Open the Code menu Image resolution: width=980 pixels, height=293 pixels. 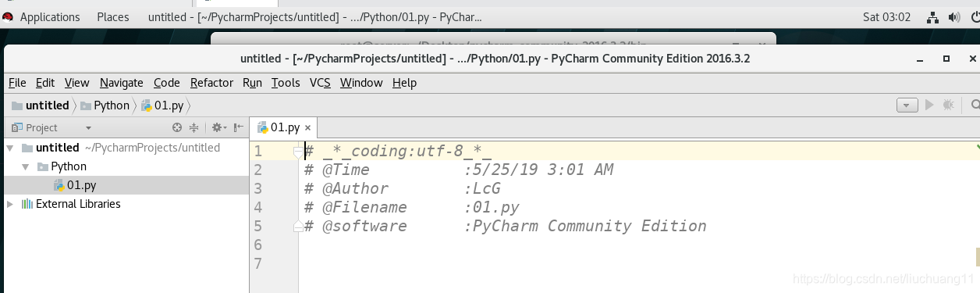(167, 83)
